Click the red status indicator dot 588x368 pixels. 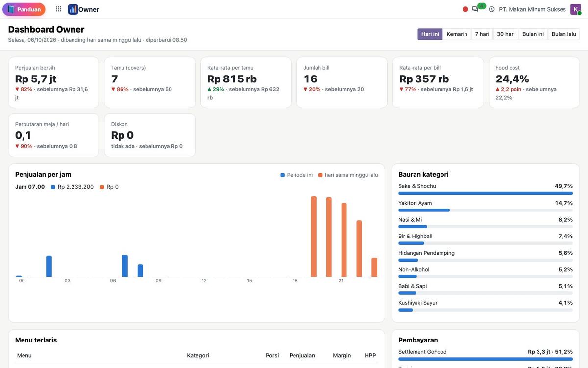pos(465,9)
